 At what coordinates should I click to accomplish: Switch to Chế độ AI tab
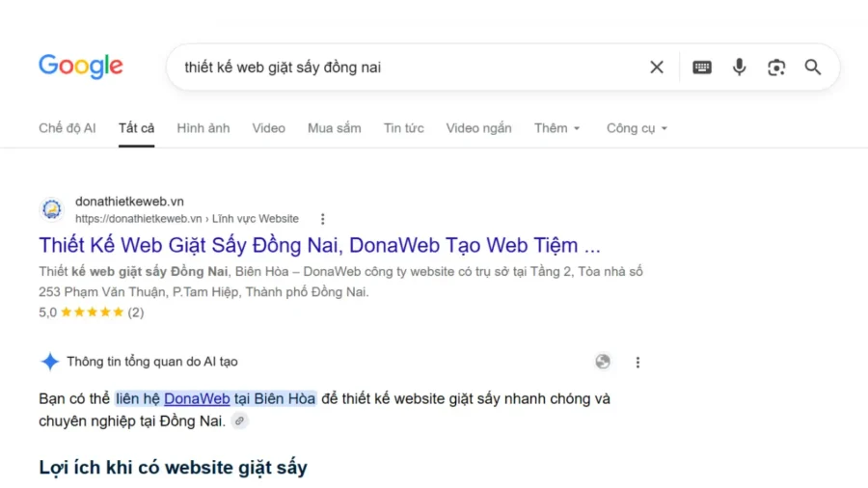pyautogui.click(x=67, y=128)
